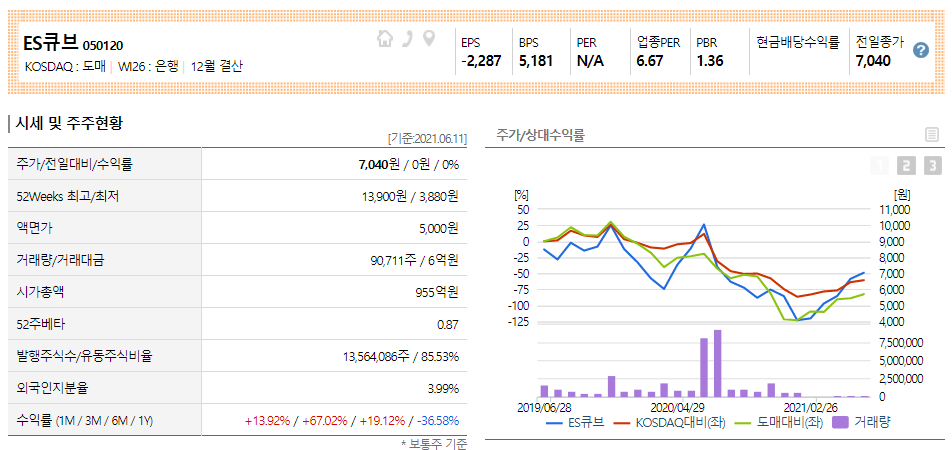Click the 거래량/거래대금 row label

[62, 261]
